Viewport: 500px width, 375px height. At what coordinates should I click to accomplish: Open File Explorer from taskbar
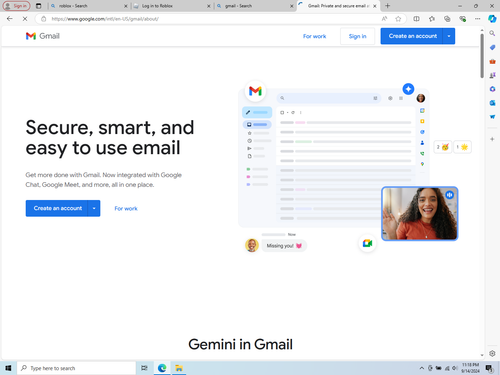tap(179, 368)
